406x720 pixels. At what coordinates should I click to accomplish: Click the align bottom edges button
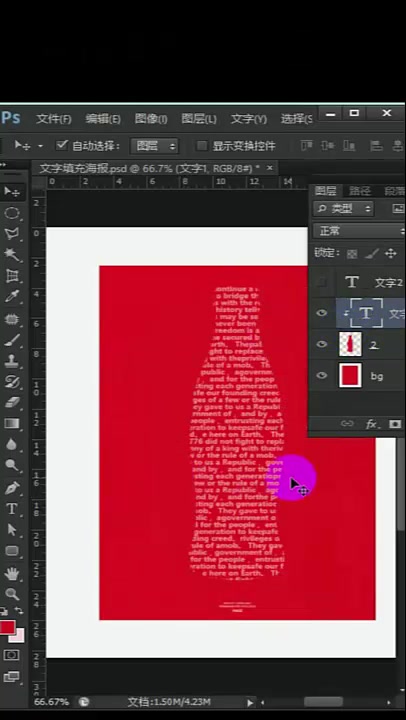click(x=349, y=146)
